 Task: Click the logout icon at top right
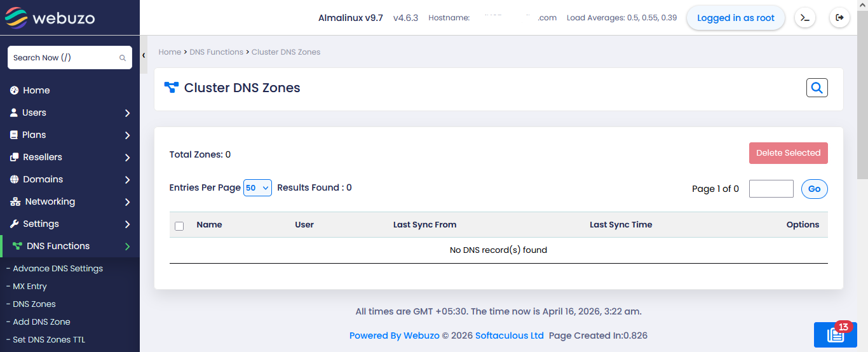[839, 18]
